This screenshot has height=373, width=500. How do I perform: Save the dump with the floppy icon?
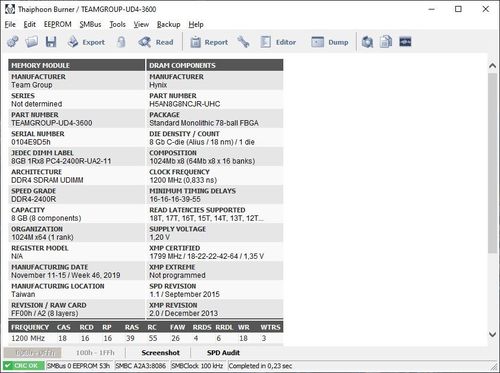51,42
